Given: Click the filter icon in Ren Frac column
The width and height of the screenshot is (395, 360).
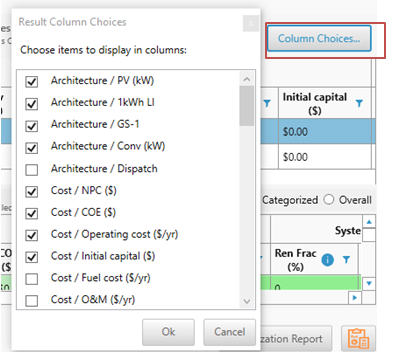Looking at the screenshot, I should point(346,259).
